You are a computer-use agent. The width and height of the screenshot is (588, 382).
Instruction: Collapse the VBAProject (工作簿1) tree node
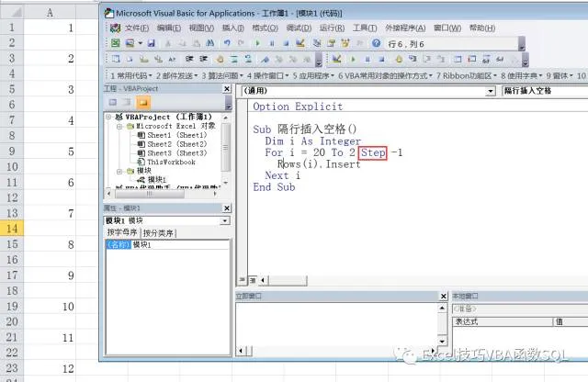pyautogui.click(x=108, y=117)
